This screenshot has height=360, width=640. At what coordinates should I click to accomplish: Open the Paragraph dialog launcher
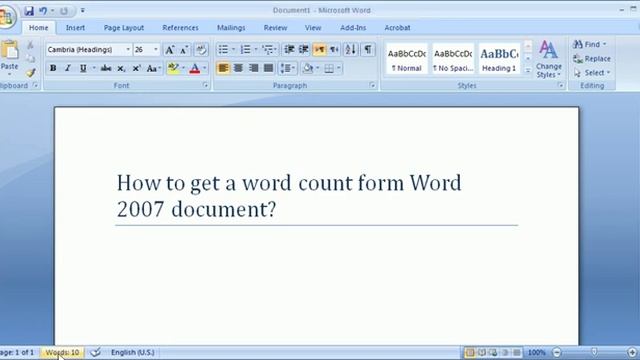click(372, 85)
